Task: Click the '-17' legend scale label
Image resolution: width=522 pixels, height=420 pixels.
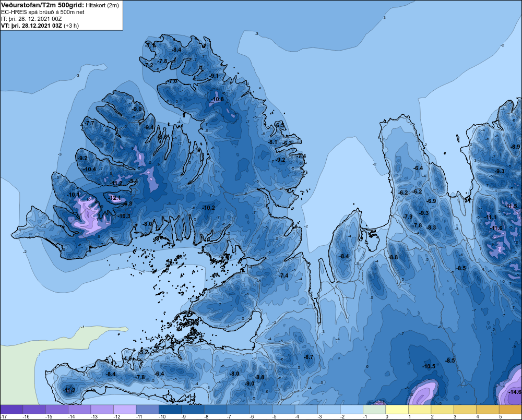Action: point(4,417)
